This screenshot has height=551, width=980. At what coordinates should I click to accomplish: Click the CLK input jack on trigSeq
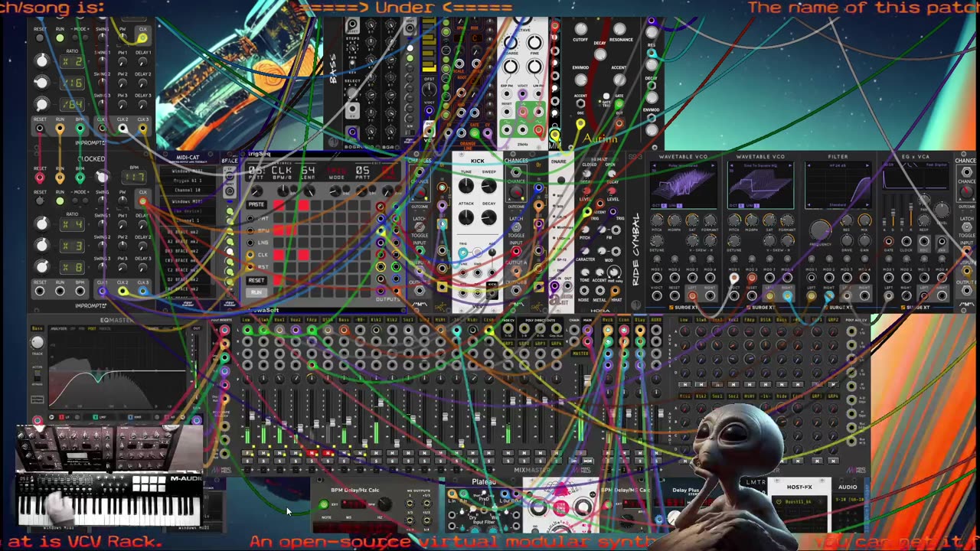pyautogui.click(x=250, y=255)
